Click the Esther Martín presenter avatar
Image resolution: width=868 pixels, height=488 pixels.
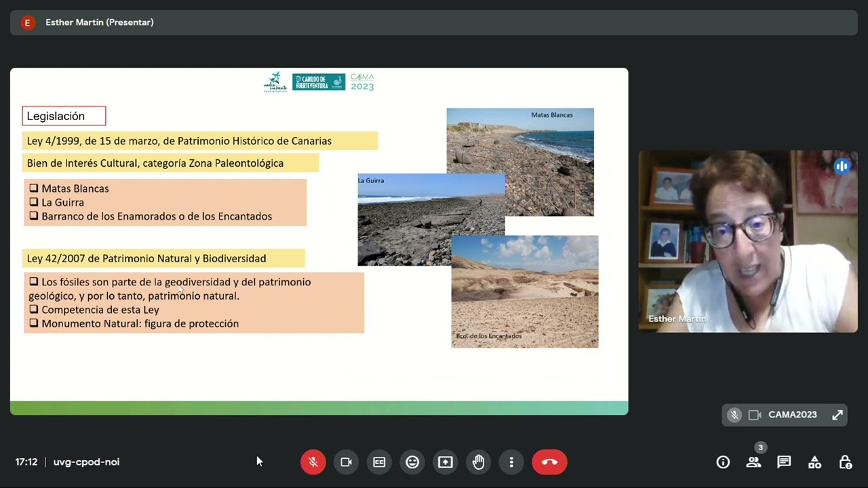[27, 22]
